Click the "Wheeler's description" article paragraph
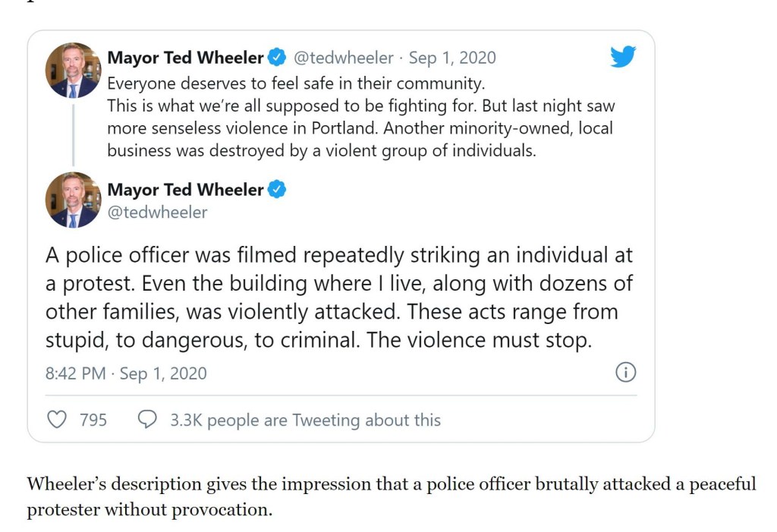Viewport: 777px width, 532px height. [x=391, y=496]
